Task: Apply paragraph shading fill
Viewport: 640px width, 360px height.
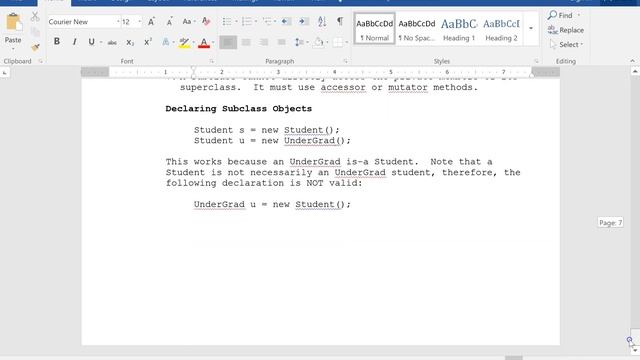Action: point(318,42)
